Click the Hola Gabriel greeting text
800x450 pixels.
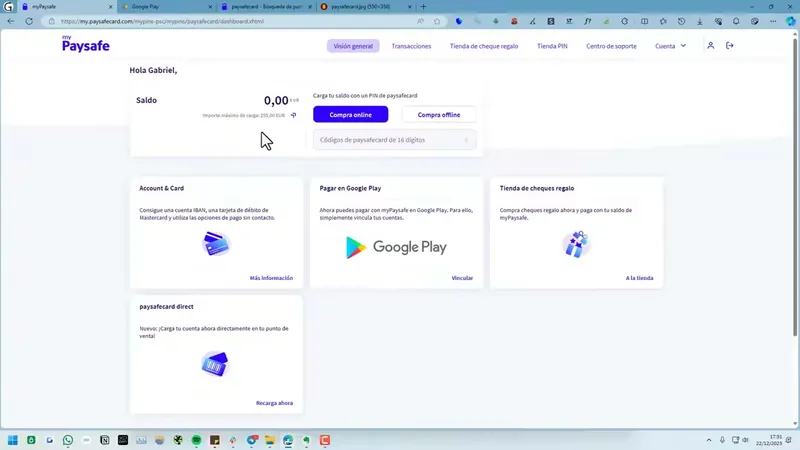click(153, 70)
